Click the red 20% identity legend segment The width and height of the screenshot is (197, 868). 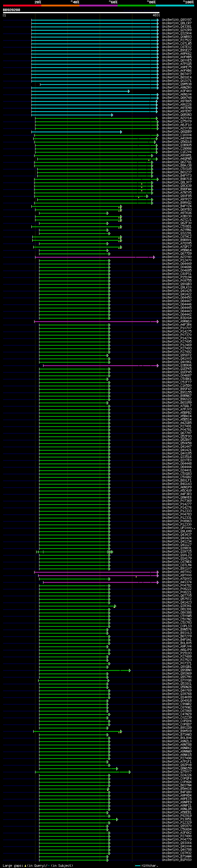[22, 6]
